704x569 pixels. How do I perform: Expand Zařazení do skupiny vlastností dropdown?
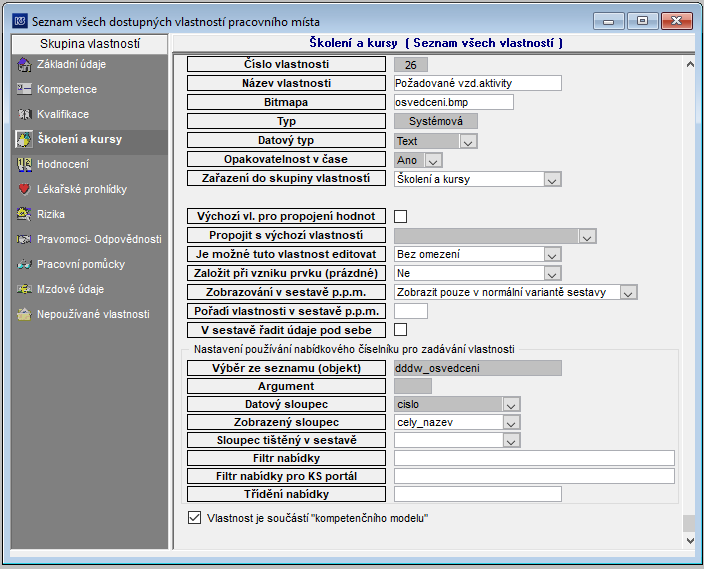tap(552, 179)
